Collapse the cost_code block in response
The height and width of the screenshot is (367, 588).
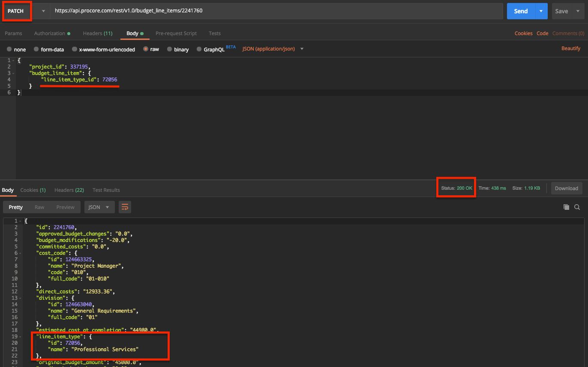coord(21,253)
